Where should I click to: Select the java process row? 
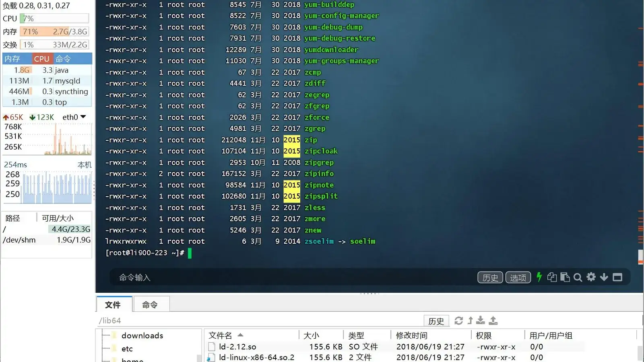coord(47,70)
